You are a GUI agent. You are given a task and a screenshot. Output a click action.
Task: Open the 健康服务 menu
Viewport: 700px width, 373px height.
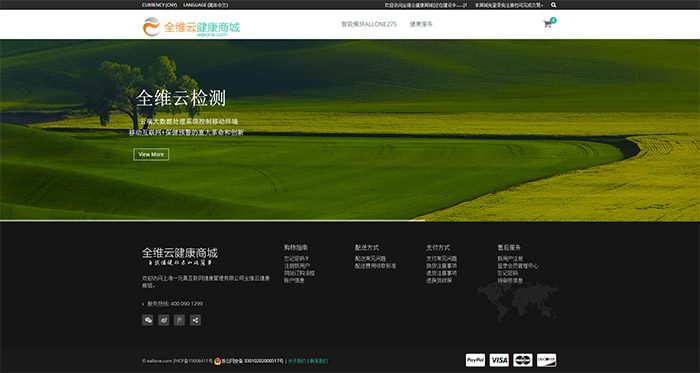click(x=421, y=24)
